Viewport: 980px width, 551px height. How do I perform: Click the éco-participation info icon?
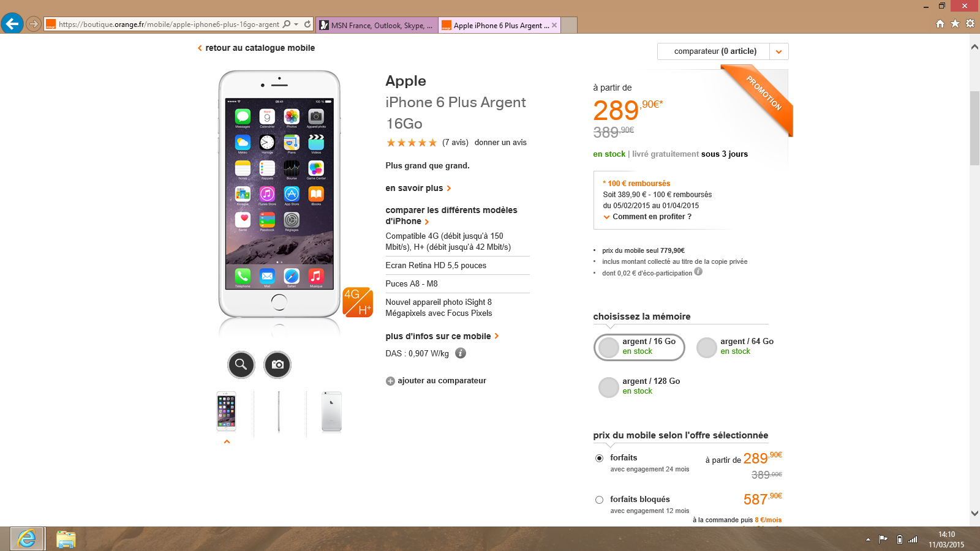tap(698, 272)
